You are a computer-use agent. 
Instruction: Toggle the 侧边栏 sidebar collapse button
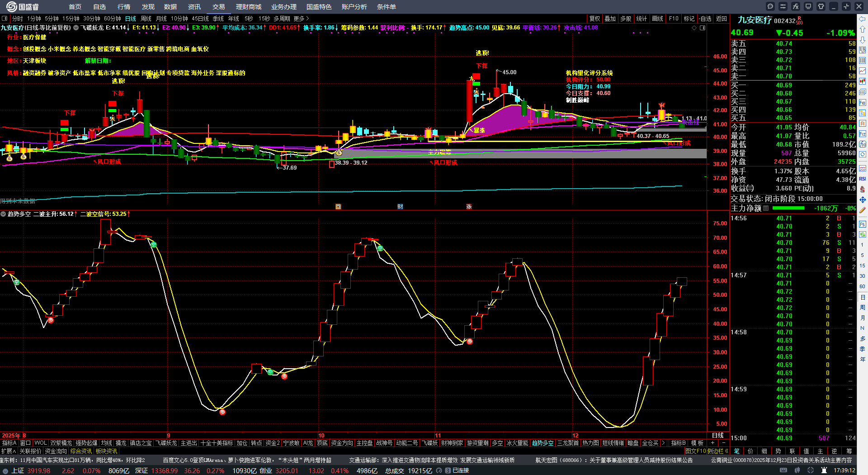click(718, 451)
